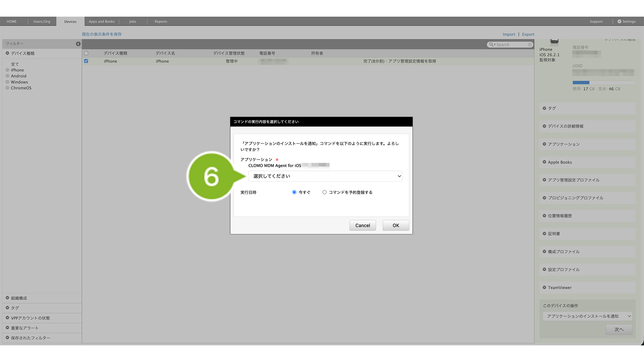644x362 pixels.
Task: Expand the Apple Books section icon
Action: coord(544,162)
